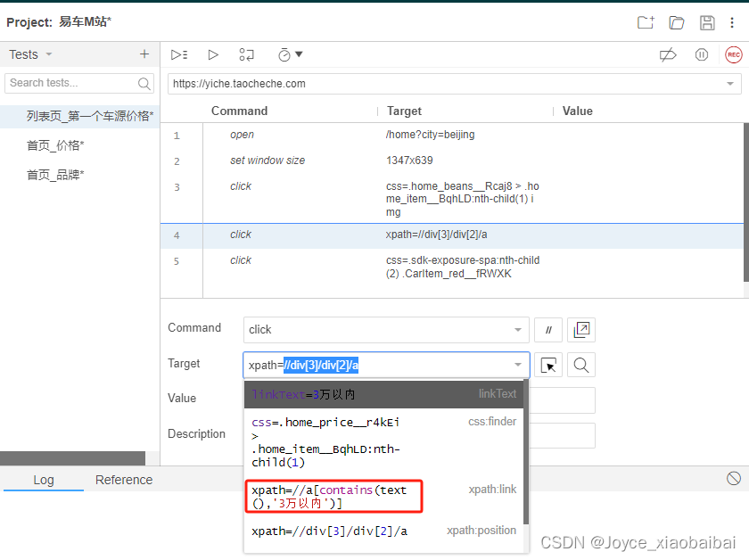Switch to the Reference tab
Screen dimensions: 749x560
(x=123, y=480)
